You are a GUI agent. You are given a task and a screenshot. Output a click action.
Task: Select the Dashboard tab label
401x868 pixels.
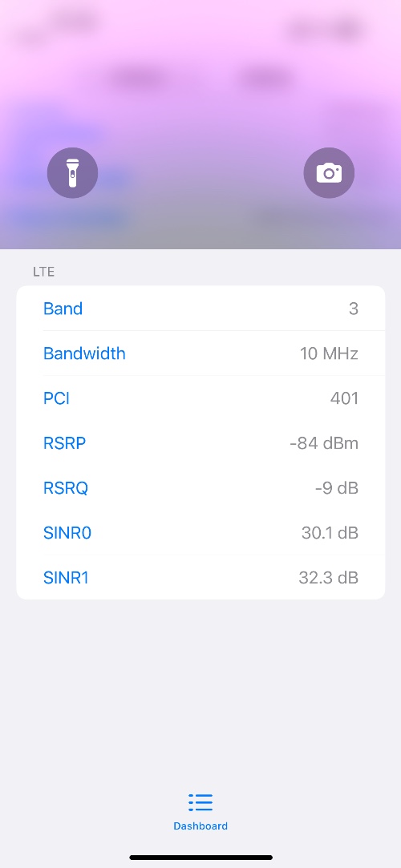200,826
